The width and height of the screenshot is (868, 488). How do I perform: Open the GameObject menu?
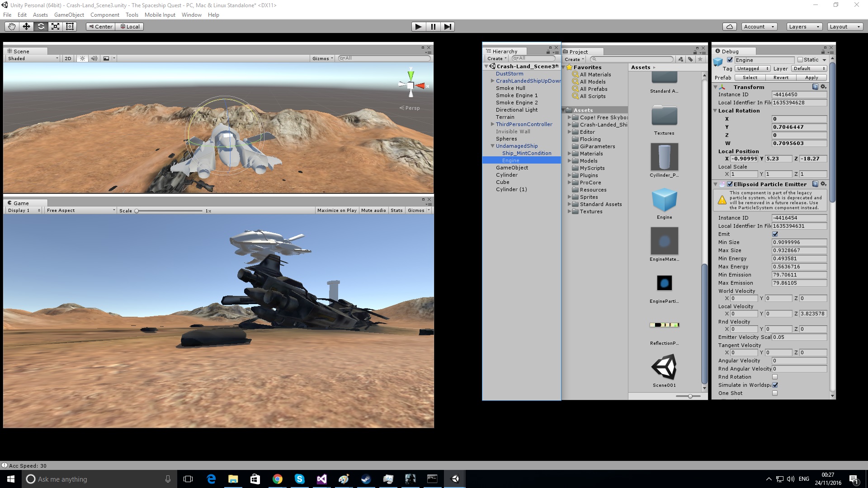[x=69, y=15]
